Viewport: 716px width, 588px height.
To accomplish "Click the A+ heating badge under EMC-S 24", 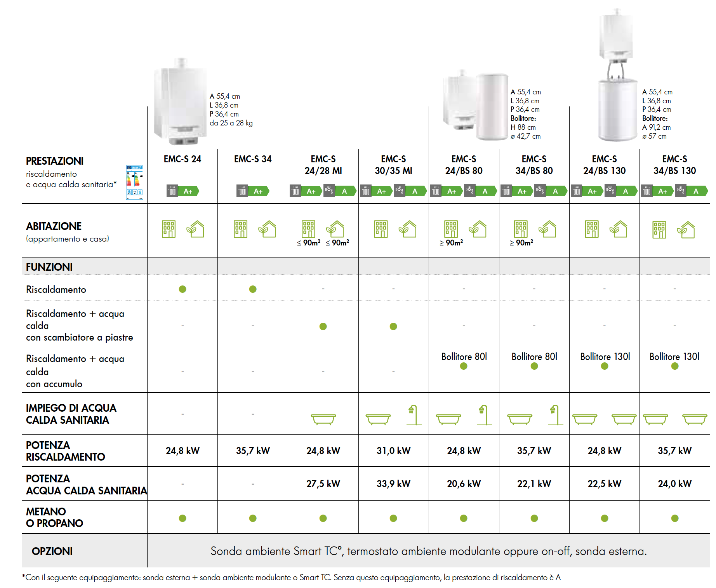I will tap(183, 191).
